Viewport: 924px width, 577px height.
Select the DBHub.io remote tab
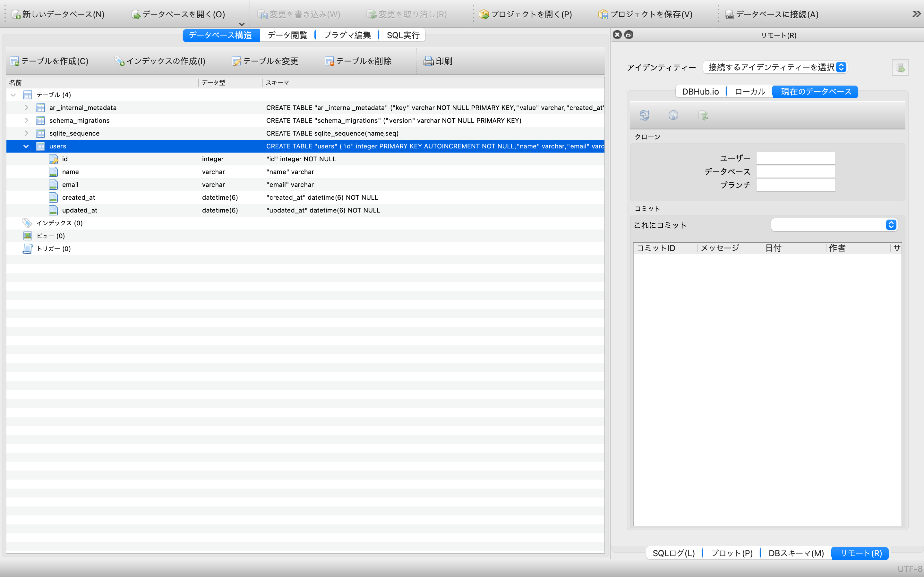[700, 92]
